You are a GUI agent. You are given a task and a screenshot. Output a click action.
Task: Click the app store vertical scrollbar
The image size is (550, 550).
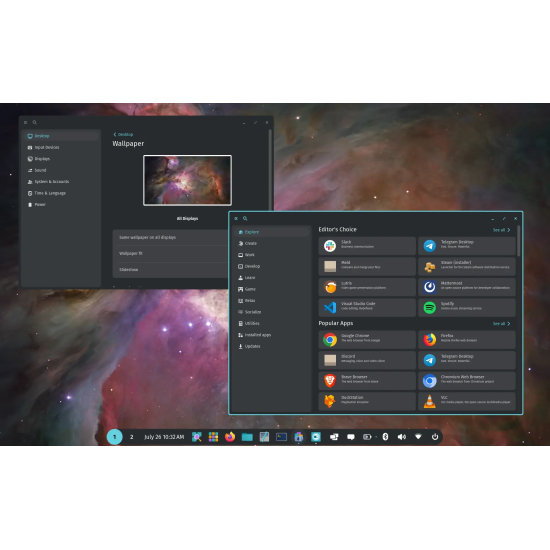(x=518, y=241)
